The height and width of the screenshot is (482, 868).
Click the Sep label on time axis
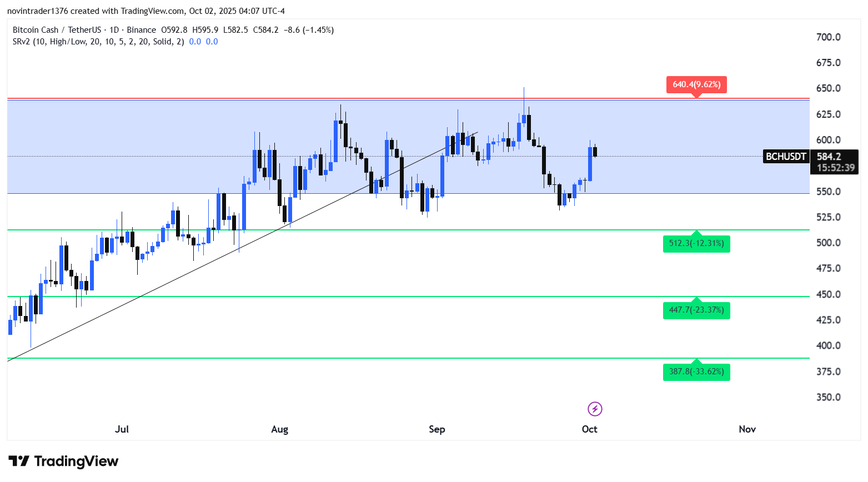coord(437,429)
